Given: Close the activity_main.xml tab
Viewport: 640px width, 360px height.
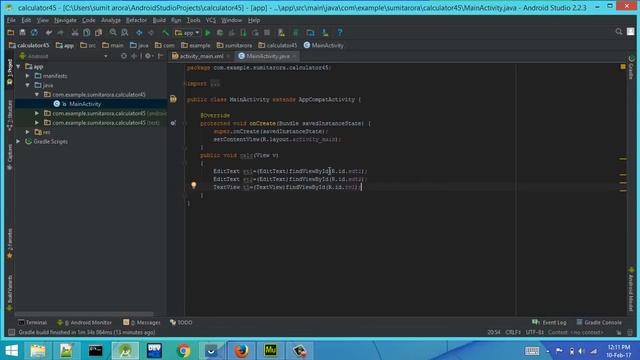Looking at the screenshot, I should 228,56.
